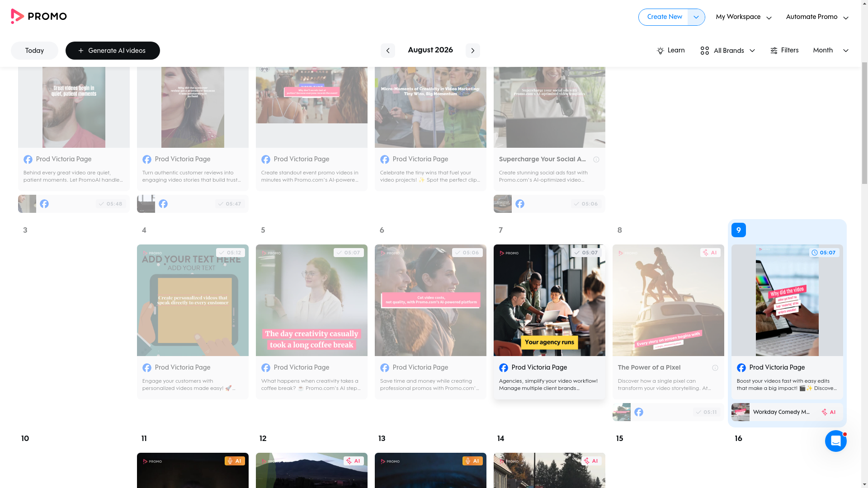Open "Every story on screen" boat video thumbnail
Image resolution: width=868 pixels, height=488 pixels.
pyautogui.click(x=668, y=300)
